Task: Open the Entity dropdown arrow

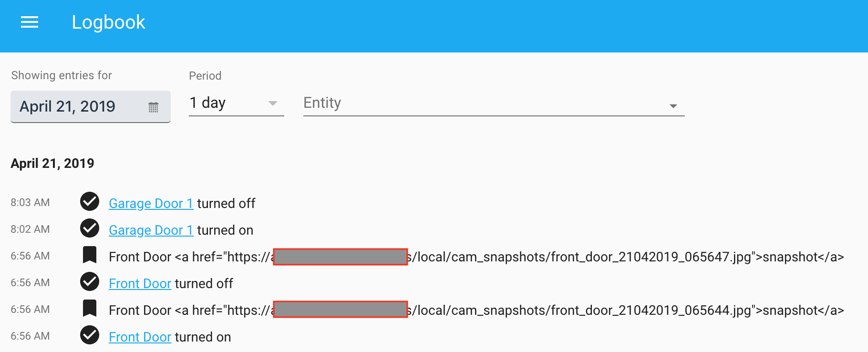Action: [x=673, y=106]
